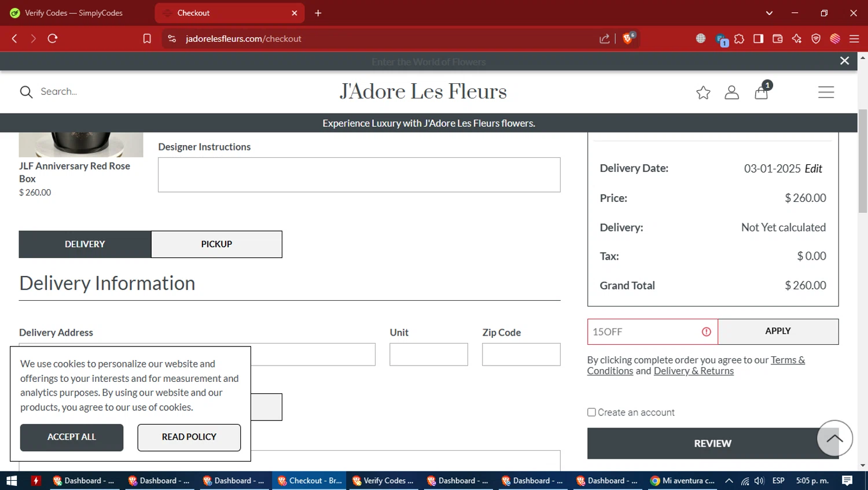Open the globe extension icon in toolbar
This screenshot has width=868, height=490.
tap(701, 39)
